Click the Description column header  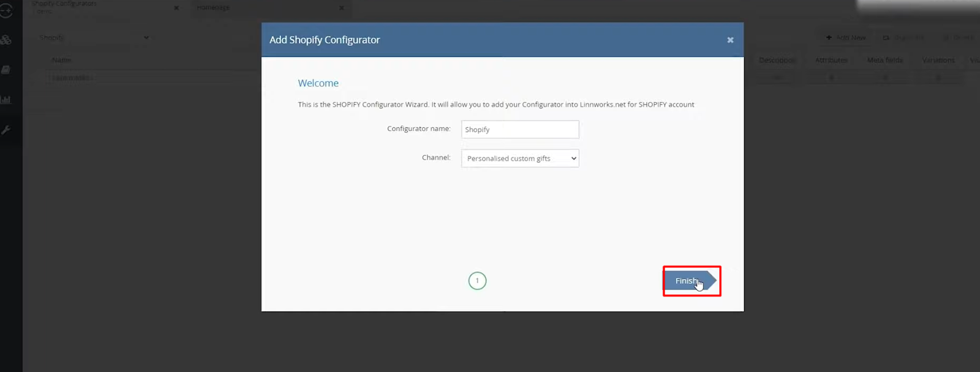[x=777, y=60]
